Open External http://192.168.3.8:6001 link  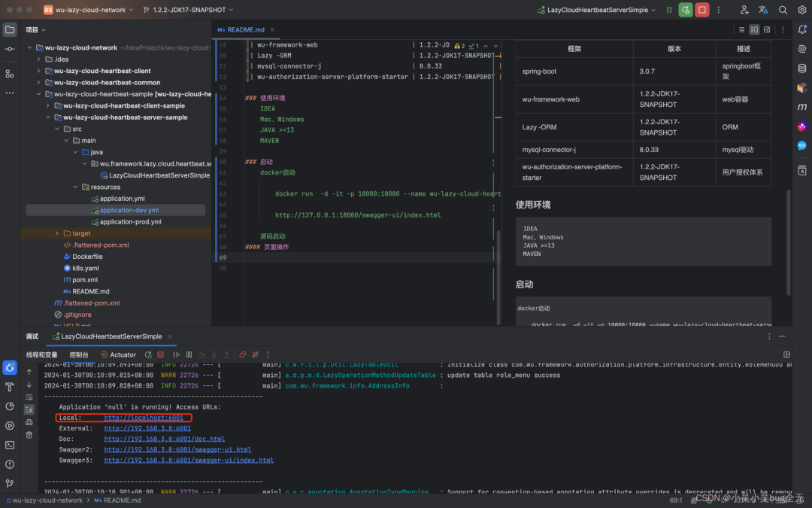coord(147,428)
